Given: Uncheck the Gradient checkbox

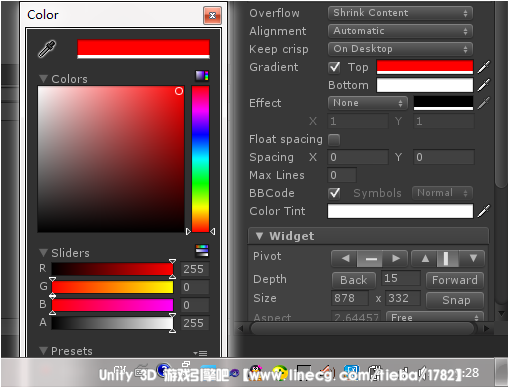Looking at the screenshot, I should click(x=334, y=67).
